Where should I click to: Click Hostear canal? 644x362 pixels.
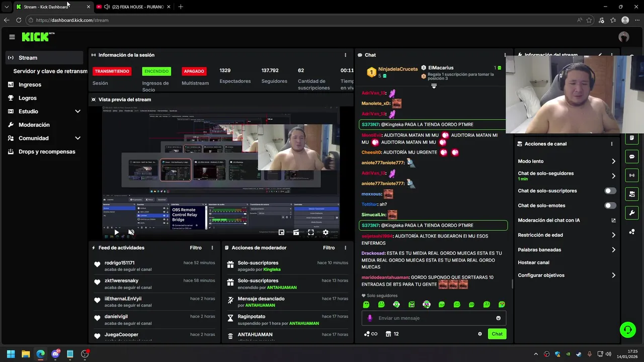tap(533, 262)
